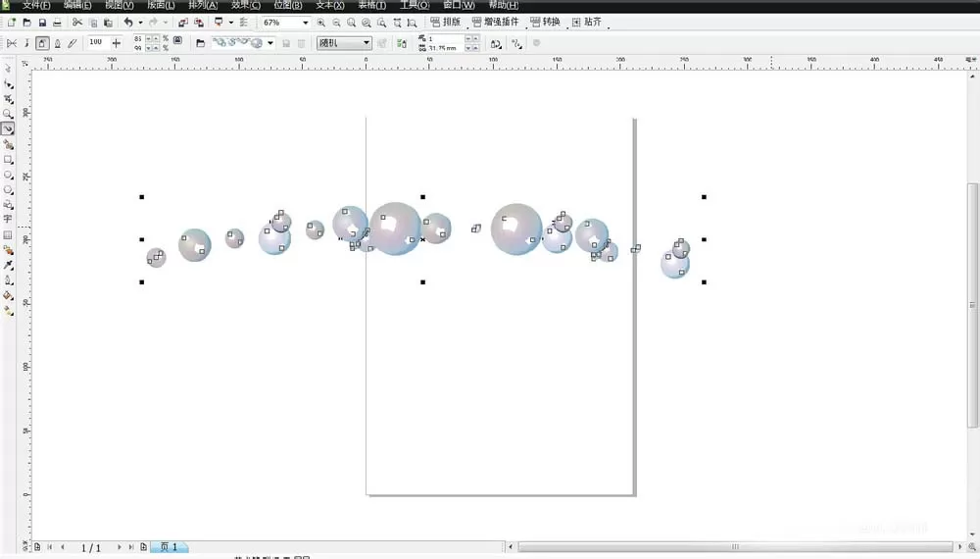980x559 pixels.
Task: Select the Shape tool in toolbox
Action: tap(8, 83)
